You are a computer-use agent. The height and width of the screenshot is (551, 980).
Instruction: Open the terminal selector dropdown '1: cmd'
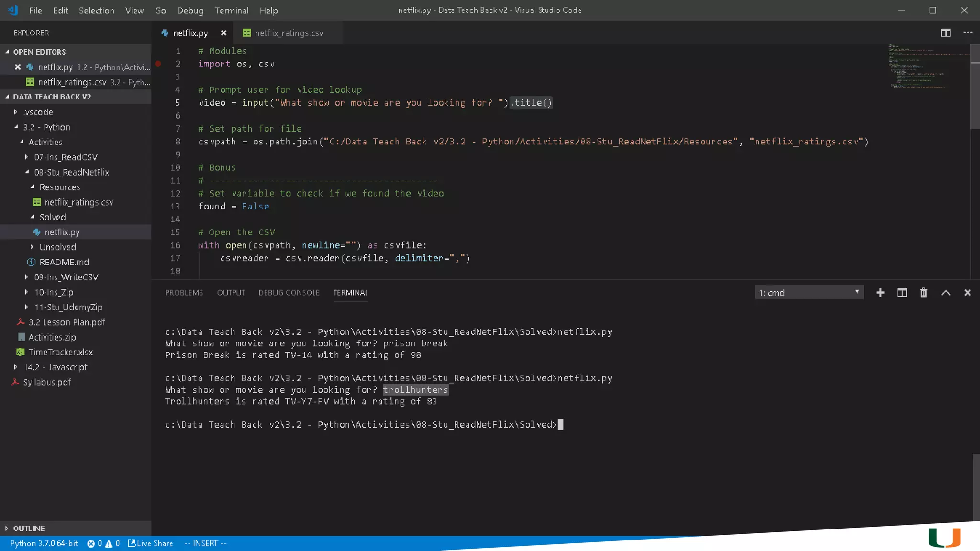[x=809, y=293]
